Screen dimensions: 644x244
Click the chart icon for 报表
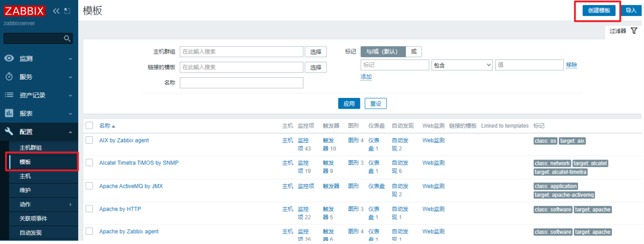point(9,113)
